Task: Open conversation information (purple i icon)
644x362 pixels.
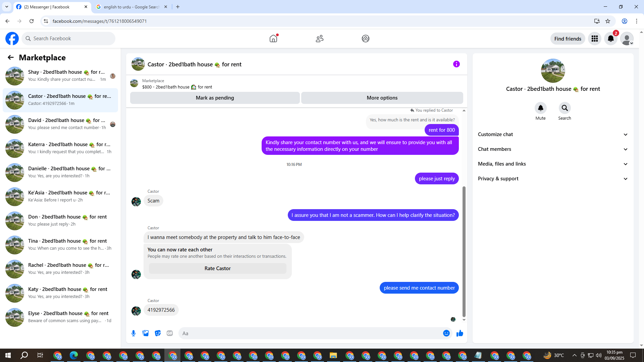Action: [x=457, y=64]
